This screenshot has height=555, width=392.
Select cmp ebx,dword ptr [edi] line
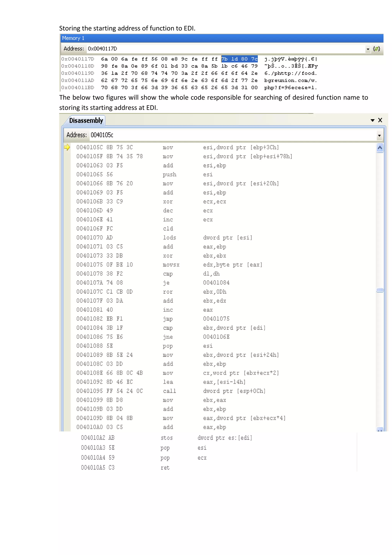pyautogui.click(x=171, y=328)
